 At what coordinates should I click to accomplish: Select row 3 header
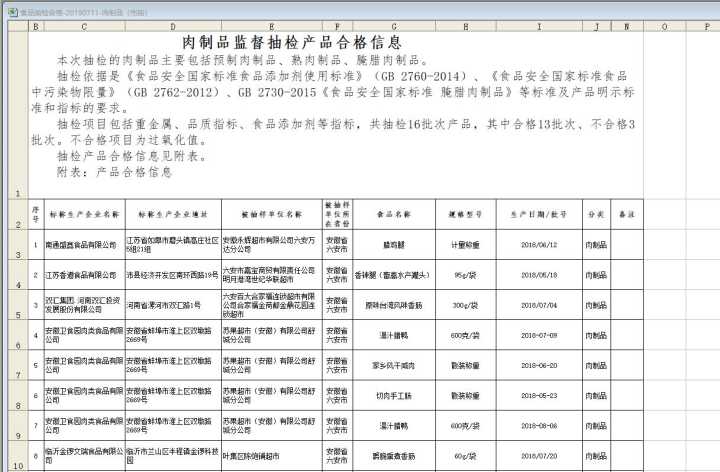pyautogui.click(x=18, y=245)
